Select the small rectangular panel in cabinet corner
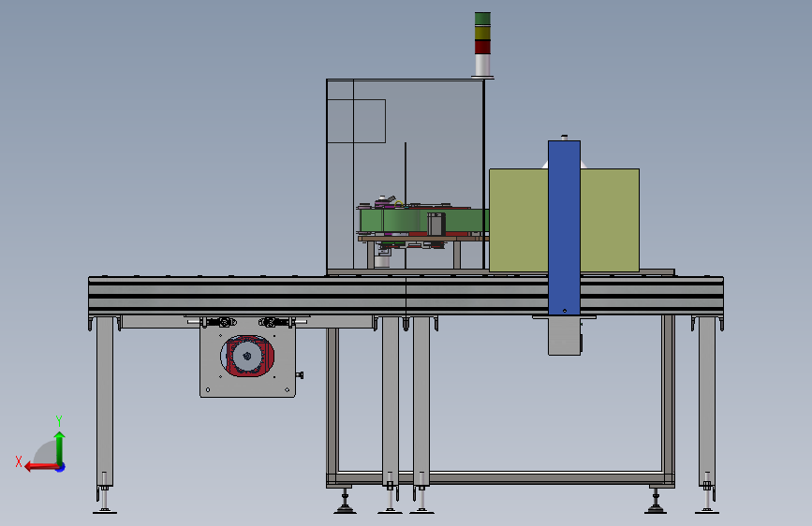This screenshot has height=526, width=812. [x=356, y=121]
